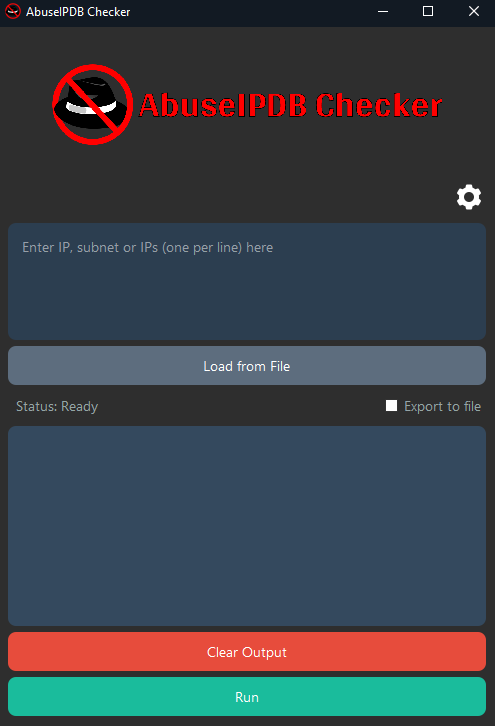
Task: Click inside the empty output results area
Action: pyautogui.click(x=247, y=526)
